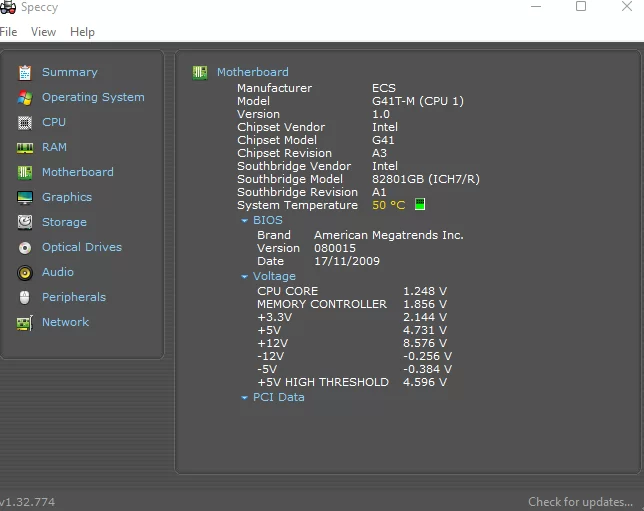Open the Help menu
Screen dimensions: 644x511
coord(82,32)
